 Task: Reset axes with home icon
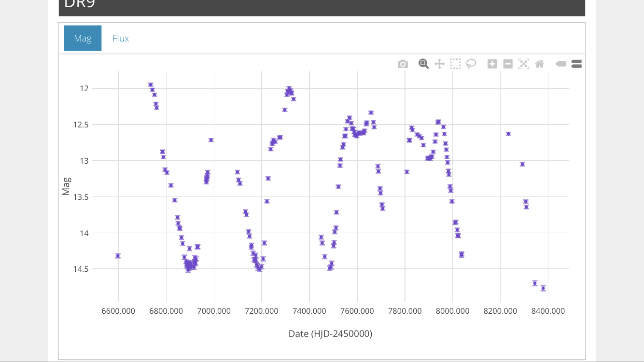540,64
